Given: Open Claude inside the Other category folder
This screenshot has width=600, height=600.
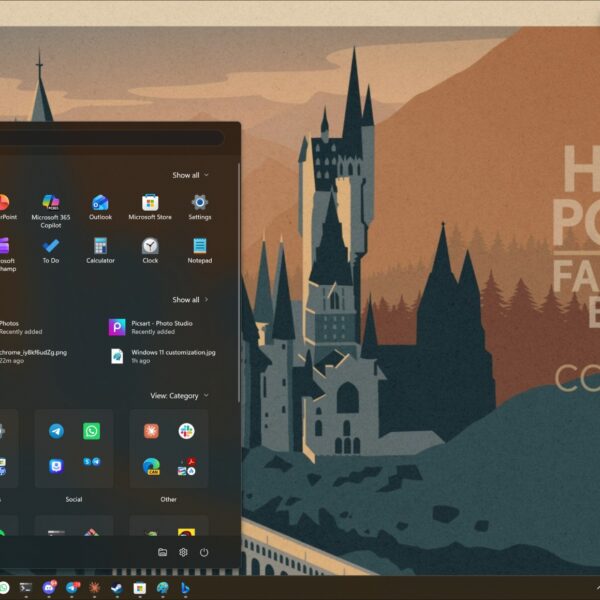Looking at the screenshot, I should coord(151,431).
